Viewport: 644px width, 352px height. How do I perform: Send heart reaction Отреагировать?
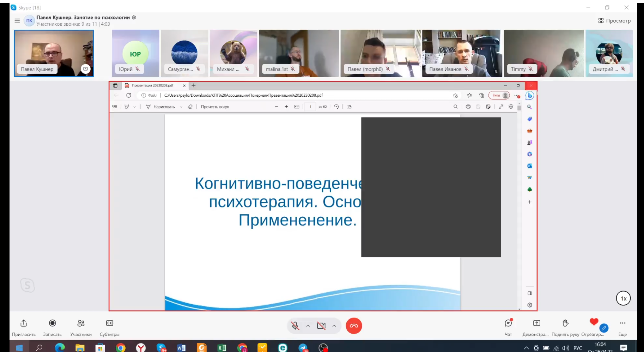[x=594, y=322]
